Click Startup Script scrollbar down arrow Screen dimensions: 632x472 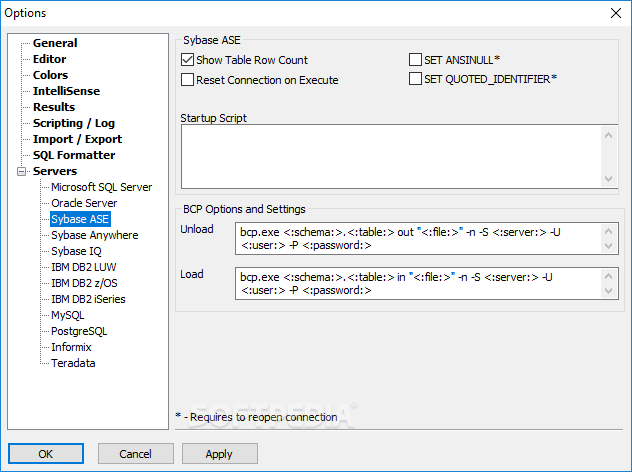(x=609, y=179)
